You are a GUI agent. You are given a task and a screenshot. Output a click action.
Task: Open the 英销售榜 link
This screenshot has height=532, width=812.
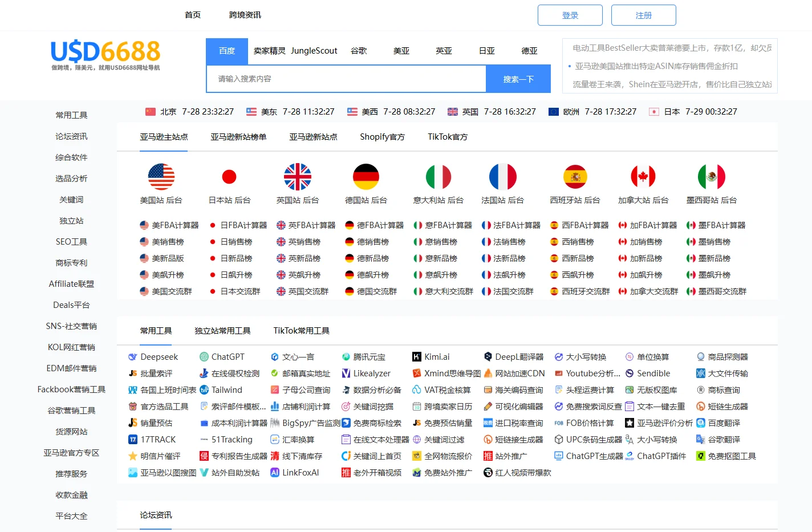pyautogui.click(x=304, y=242)
